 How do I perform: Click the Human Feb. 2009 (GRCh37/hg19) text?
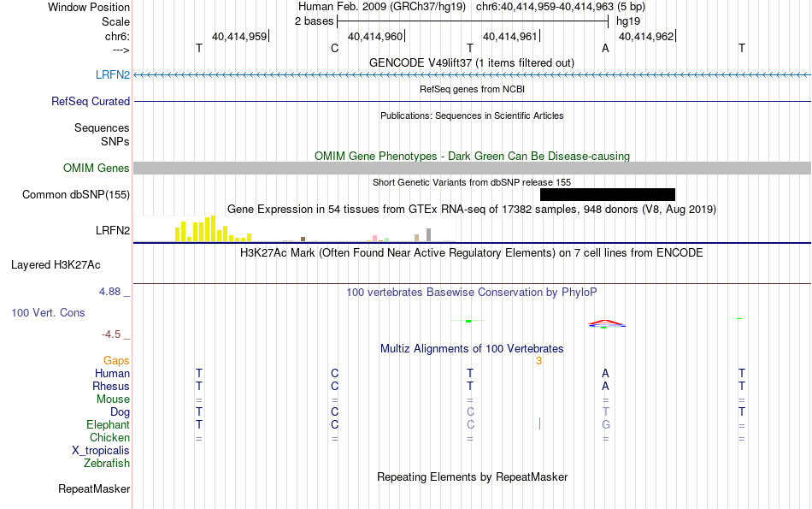[382, 7]
